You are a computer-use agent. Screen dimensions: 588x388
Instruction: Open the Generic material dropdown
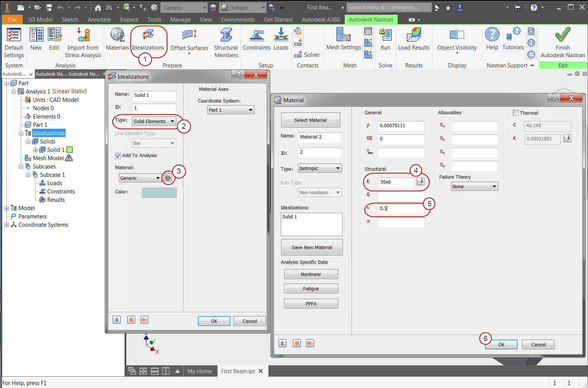(x=140, y=178)
